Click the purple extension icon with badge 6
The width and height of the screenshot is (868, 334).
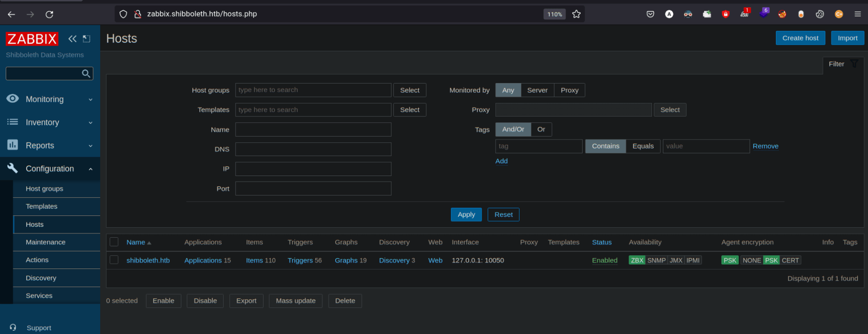(764, 13)
